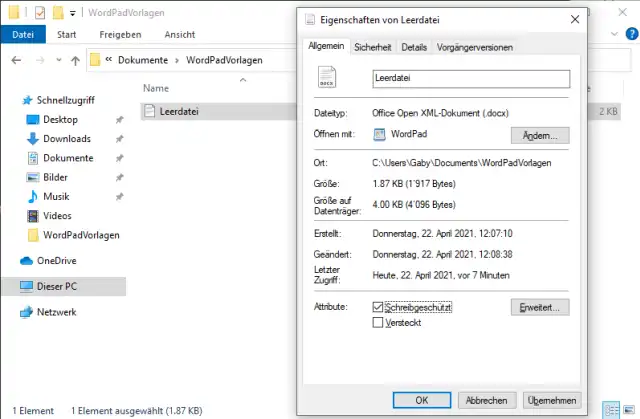Go up one folder level arrow

coord(75,61)
